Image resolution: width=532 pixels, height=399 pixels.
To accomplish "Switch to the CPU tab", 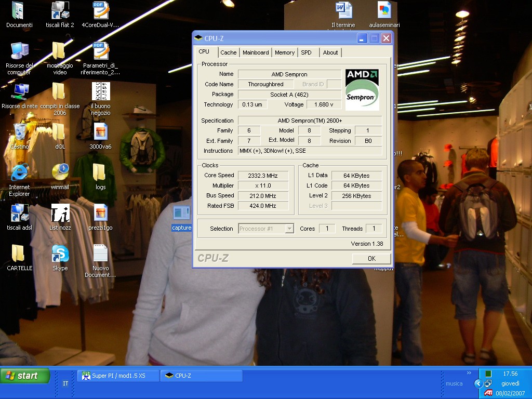I will click(x=204, y=51).
